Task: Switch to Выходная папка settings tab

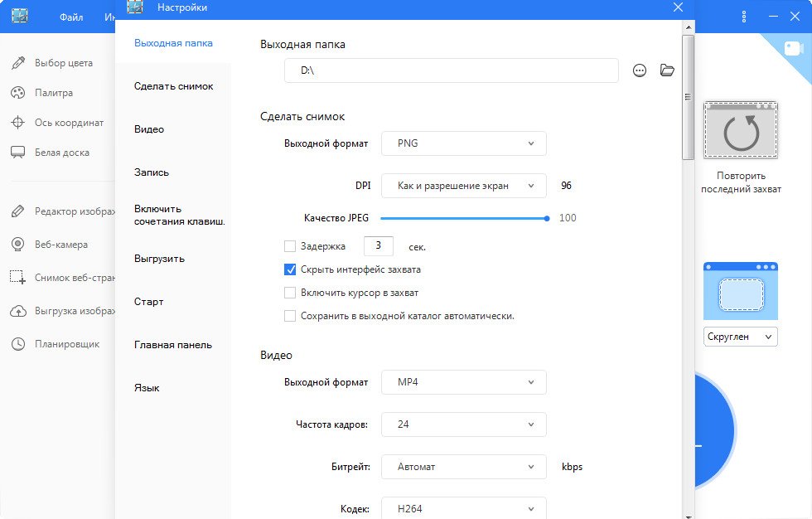Action: tap(173, 43)
